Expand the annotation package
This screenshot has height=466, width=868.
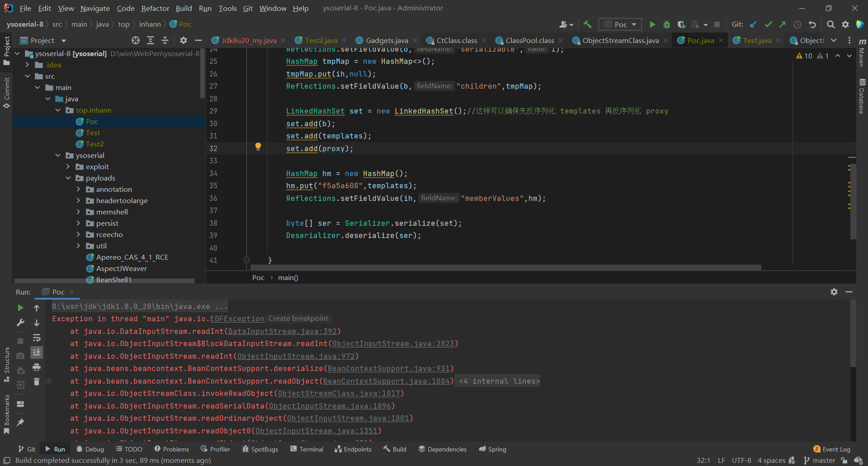(78, 189)
